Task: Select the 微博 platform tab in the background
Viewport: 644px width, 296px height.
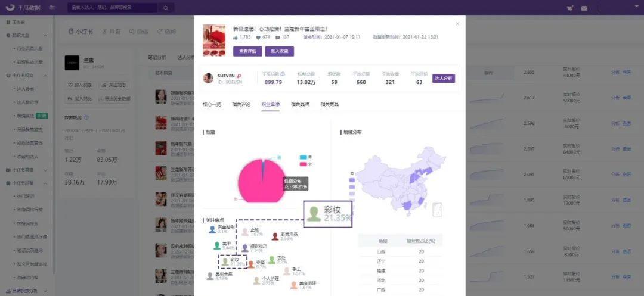Action: 167,32
